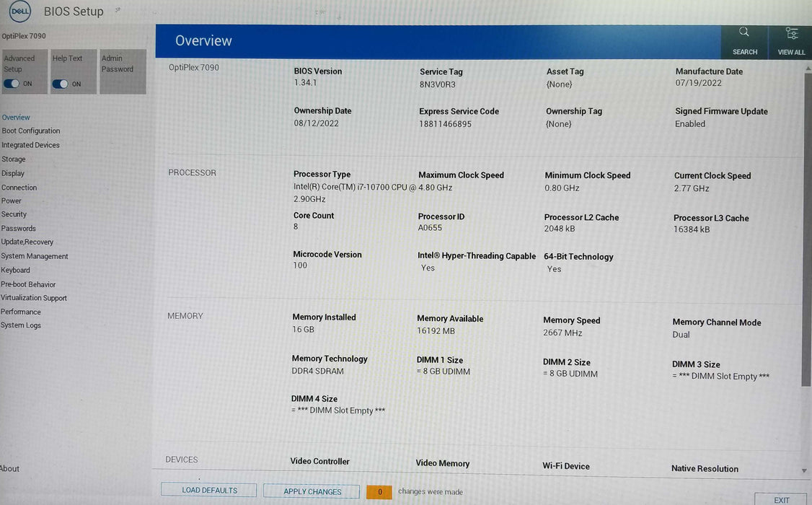Image resolution: width=812 pixels, height=505 pixels.
Task: Click the Wi-Fi Device label
Action: click(565, 465)
